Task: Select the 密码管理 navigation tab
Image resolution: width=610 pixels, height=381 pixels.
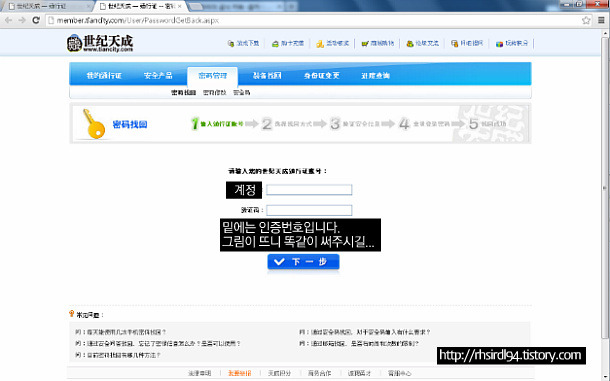Action: [212, 75]
